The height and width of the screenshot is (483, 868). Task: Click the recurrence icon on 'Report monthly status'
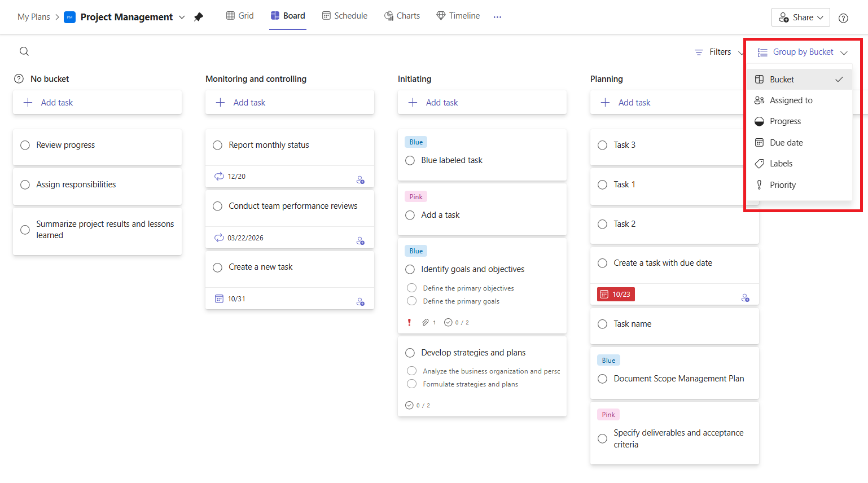tap(218, 175)
